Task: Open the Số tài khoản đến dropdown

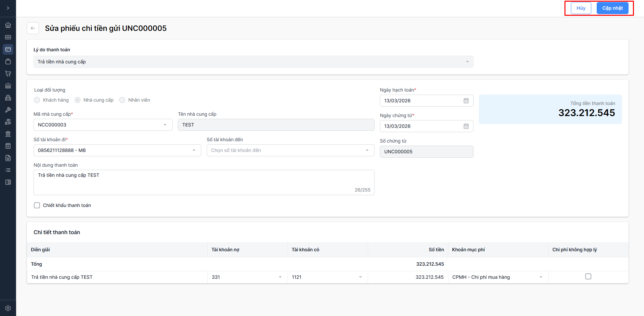Action: (290, 150)
